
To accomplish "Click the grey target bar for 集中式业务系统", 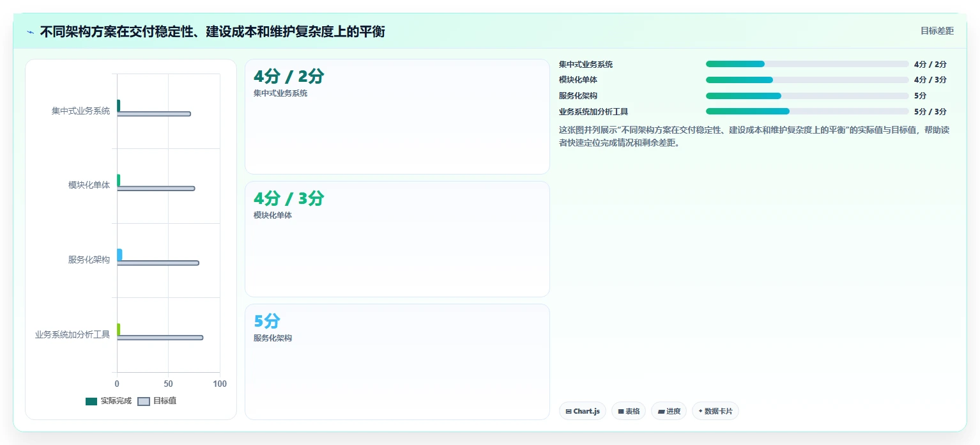I will 153,114.
